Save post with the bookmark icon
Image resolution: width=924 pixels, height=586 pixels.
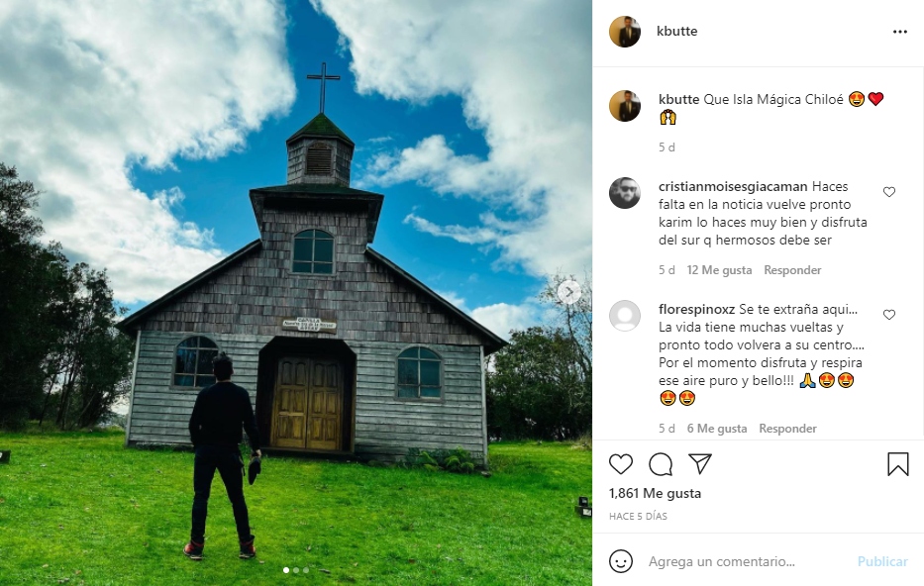pyautogui.click(x=897, y=464)
